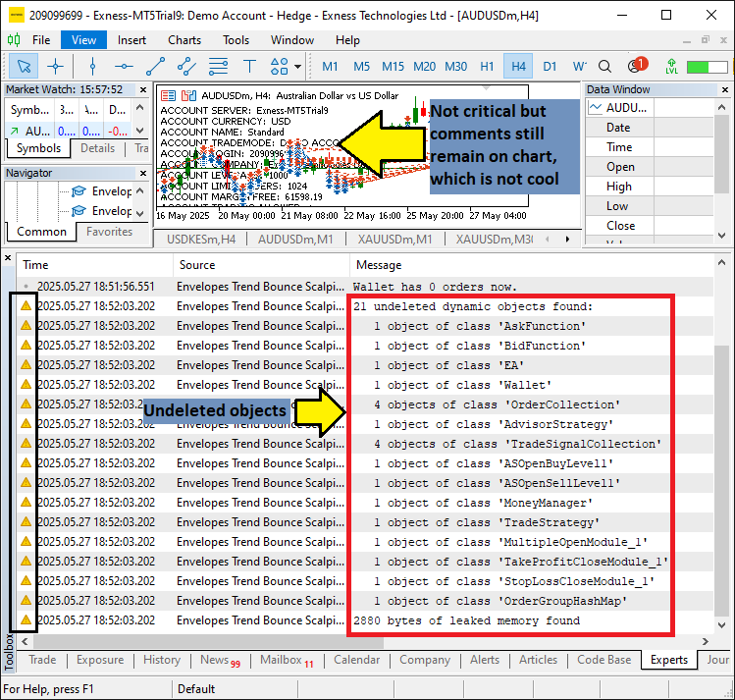735x700 pixels.
Task: Open the Alerts tab in Toolbox
Action: pos(485,660)
